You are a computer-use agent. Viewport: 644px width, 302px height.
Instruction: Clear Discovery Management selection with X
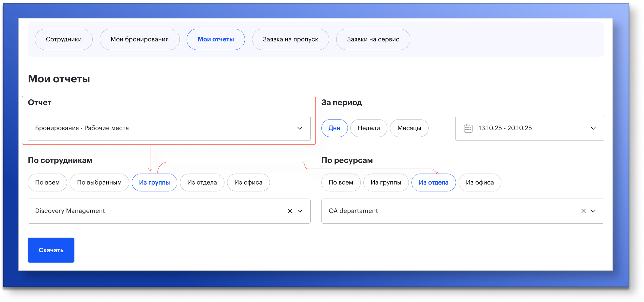[290, 211]
